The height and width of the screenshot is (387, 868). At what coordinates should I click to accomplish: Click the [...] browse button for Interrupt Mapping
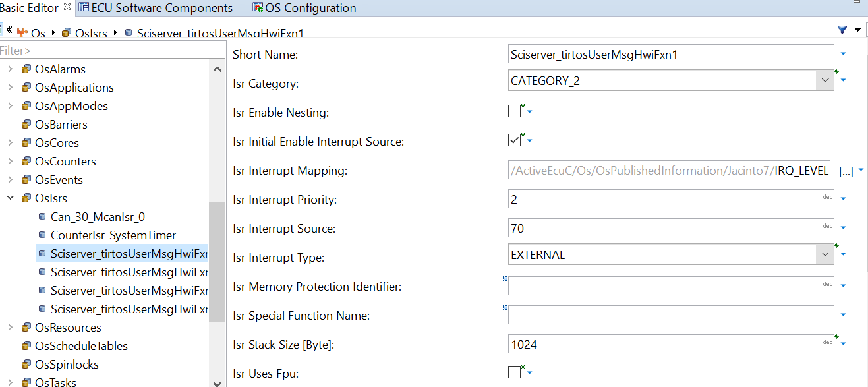[x=846, y=171]
